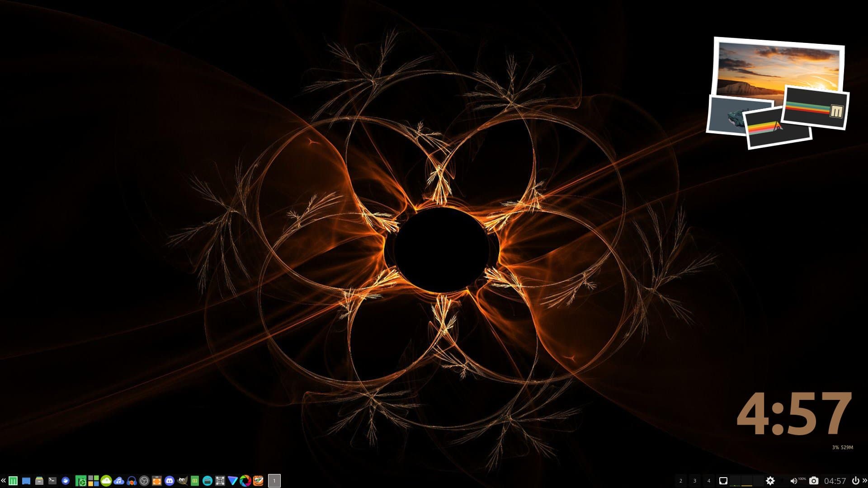The width and height of the screenshot is (868, 488).
Task: Launch OBS Studio from the panel
Action: [144, 481]
